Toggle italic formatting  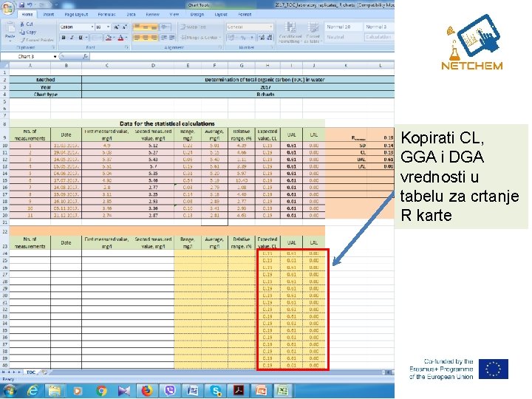coord(72,38)
